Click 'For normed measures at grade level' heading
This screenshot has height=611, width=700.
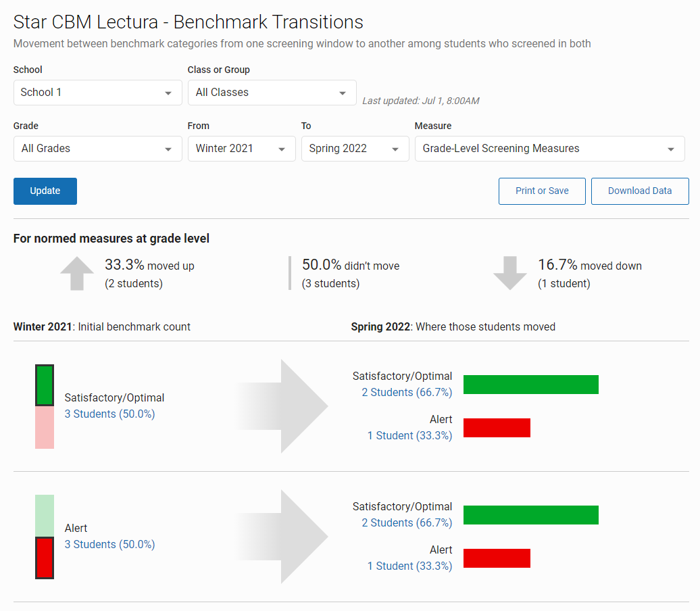[x=111, y=239]
